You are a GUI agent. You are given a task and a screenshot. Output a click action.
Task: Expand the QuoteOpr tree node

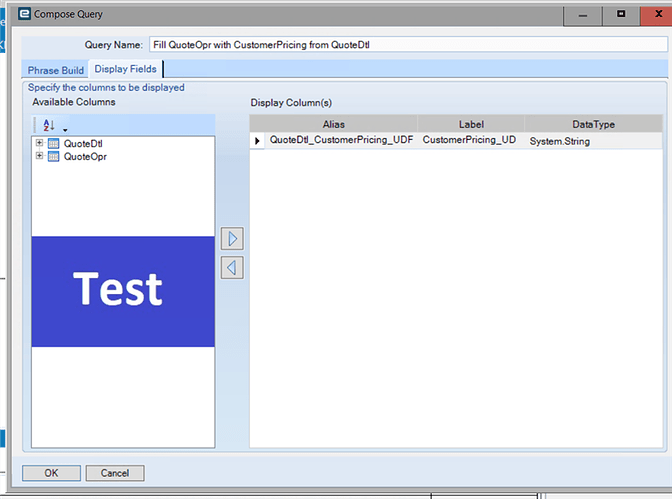pyautogui.click(x=39, y=156)
